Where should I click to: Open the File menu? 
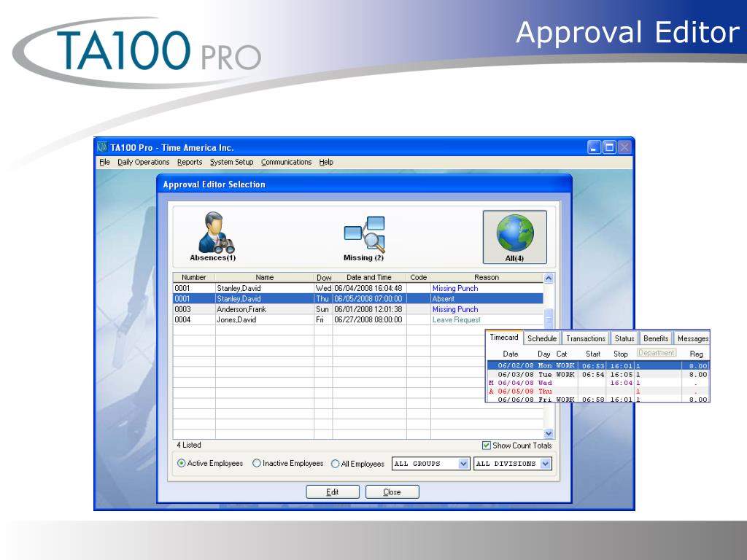[104, 162]
